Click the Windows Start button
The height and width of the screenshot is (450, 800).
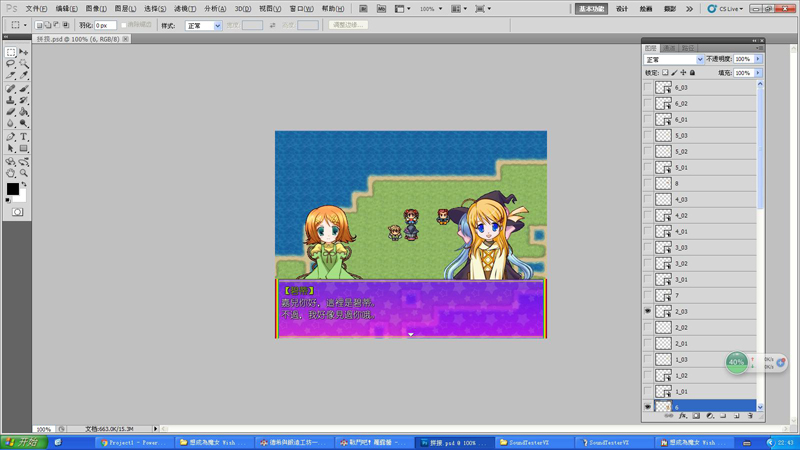pyautogui.click(x=24, y=442)
